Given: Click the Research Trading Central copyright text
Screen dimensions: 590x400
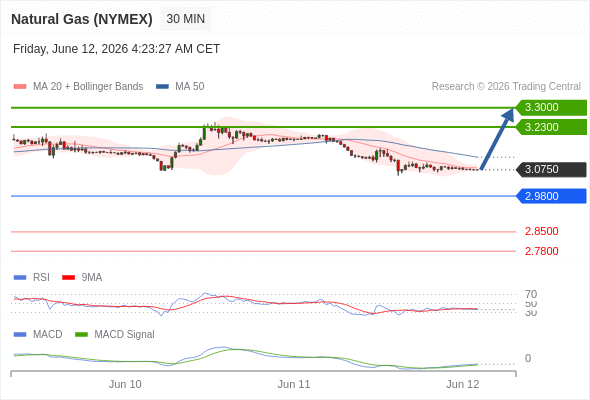Looking at the screenshot, I should tap(506, 87).
